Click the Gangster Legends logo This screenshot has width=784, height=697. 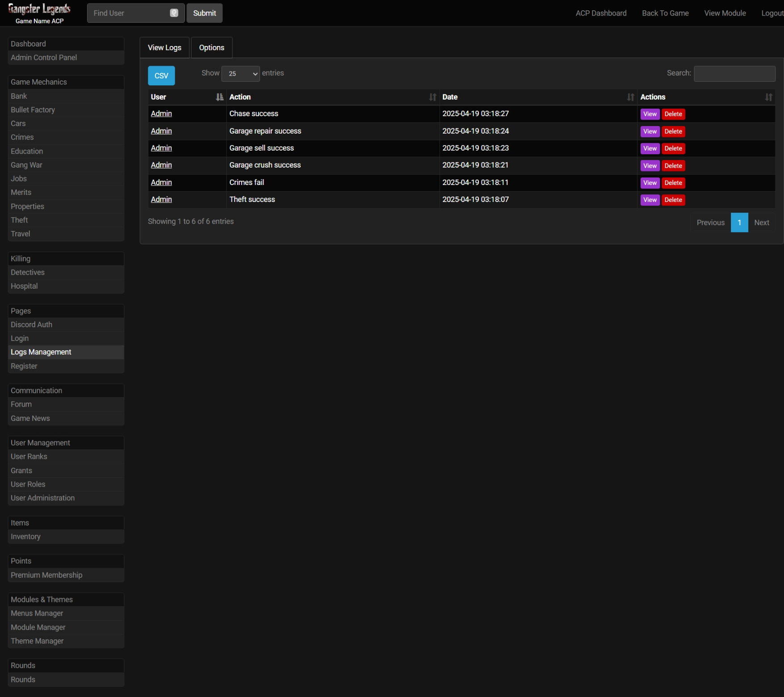pyautogui.click(x=39, y=10)
